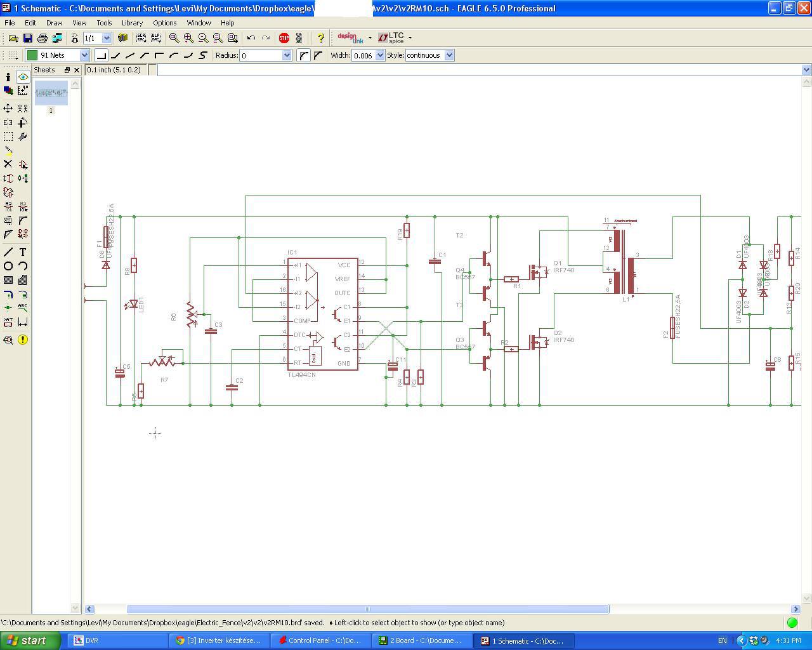This screenshot has height=650, width=812.
Task: Open the Options menu
Action: [x=164, y=23]
